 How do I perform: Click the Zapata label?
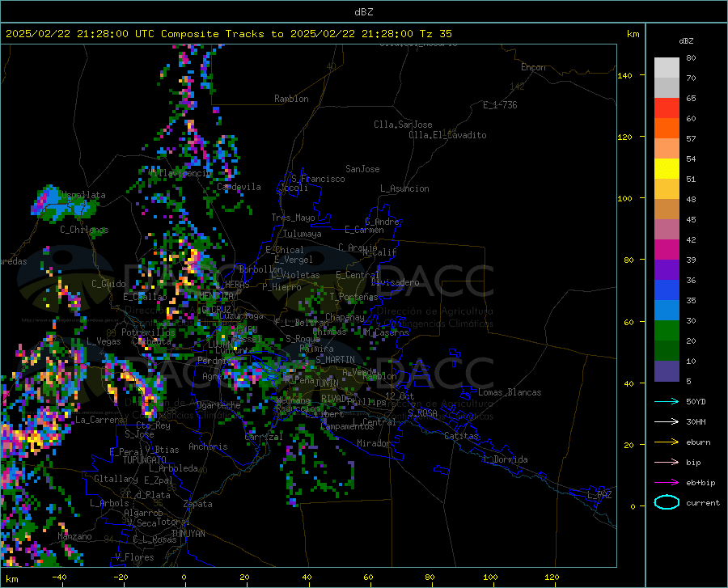coord(198,504)
